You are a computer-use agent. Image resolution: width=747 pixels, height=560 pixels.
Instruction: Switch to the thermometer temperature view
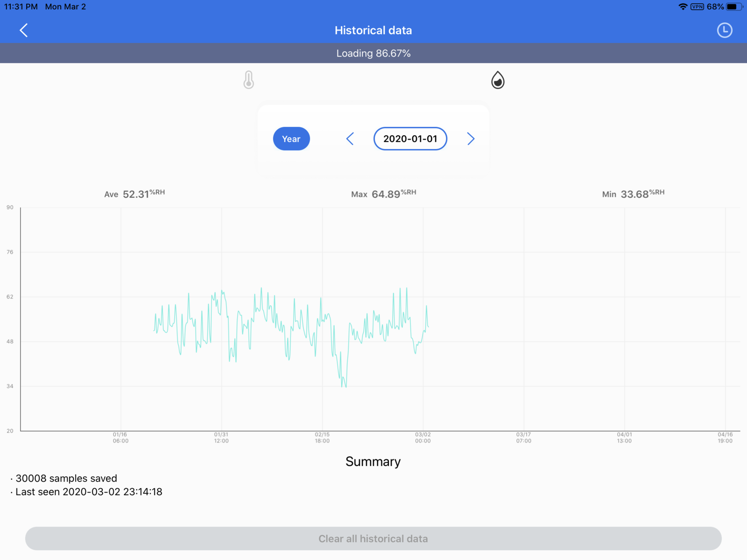click(249, 80)
